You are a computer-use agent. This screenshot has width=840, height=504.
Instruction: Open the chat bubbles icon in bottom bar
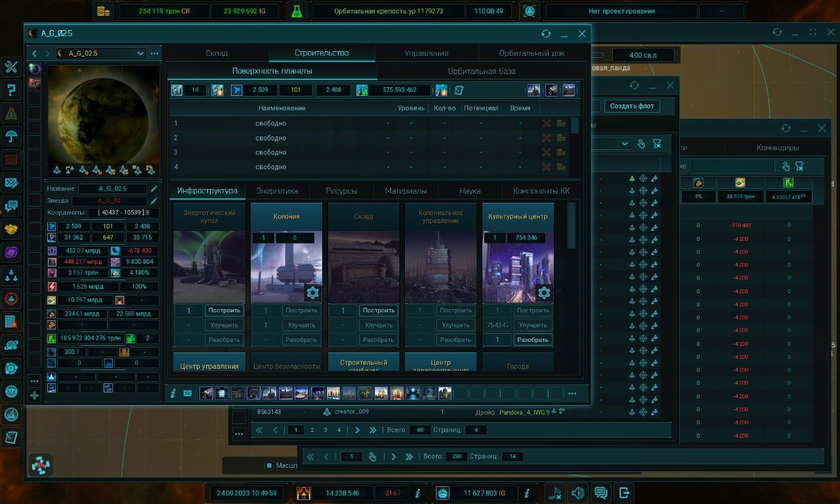(600, 493)
